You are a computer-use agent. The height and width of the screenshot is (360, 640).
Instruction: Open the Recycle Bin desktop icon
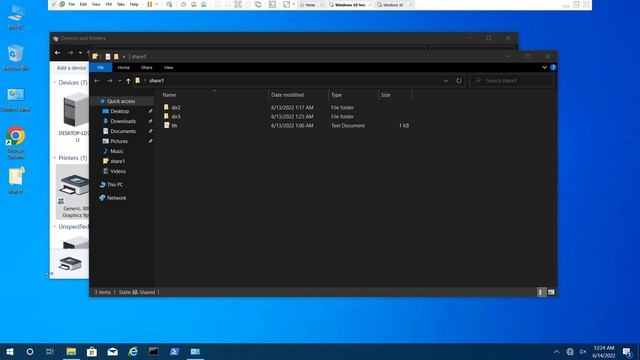[16, 58]
